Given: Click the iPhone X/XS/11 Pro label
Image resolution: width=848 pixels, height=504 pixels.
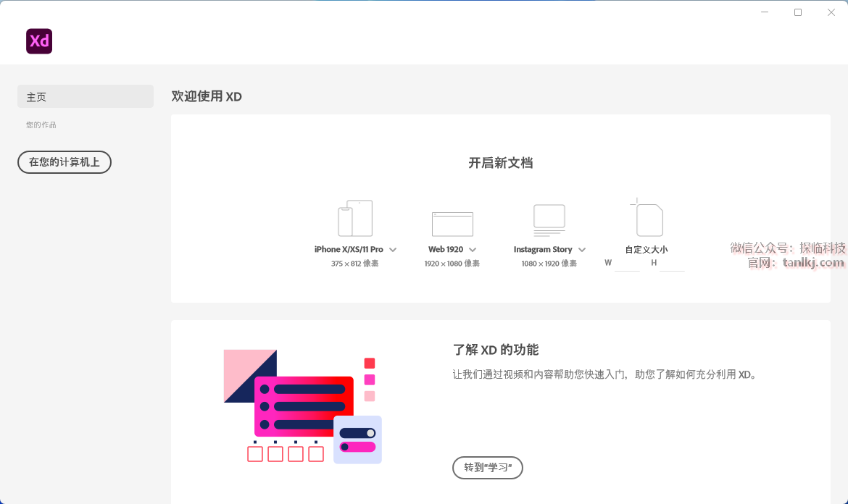Looking at the screenshot, I should 349,250.
